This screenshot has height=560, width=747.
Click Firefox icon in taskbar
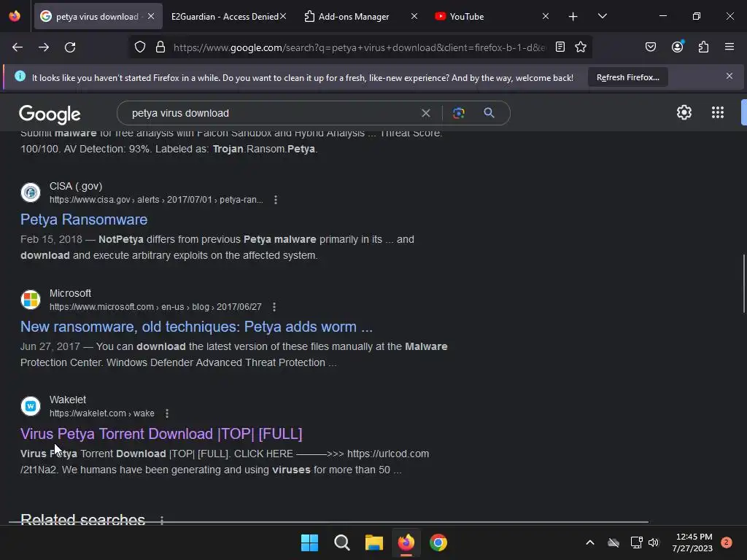click(x=406, y=542)
